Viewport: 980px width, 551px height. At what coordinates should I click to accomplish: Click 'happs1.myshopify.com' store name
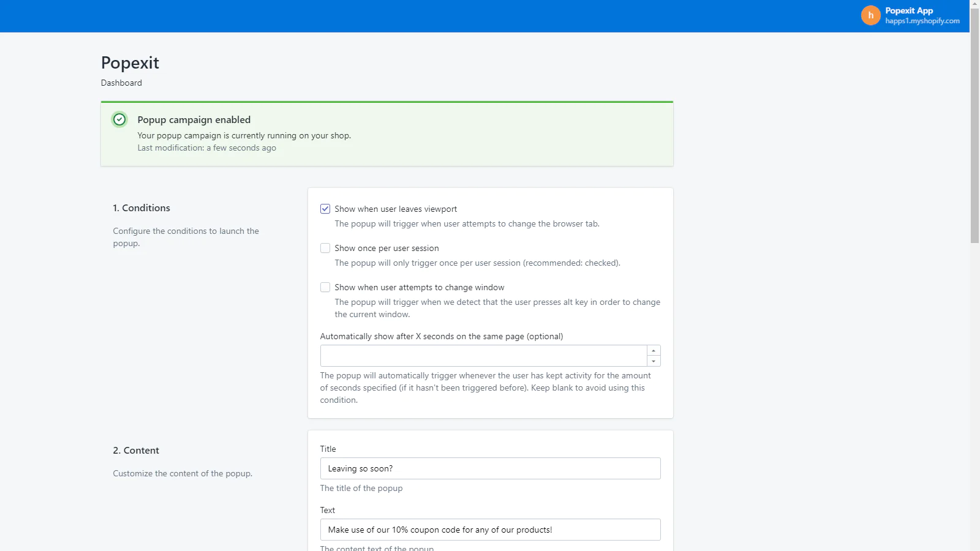tap(922, 21)
